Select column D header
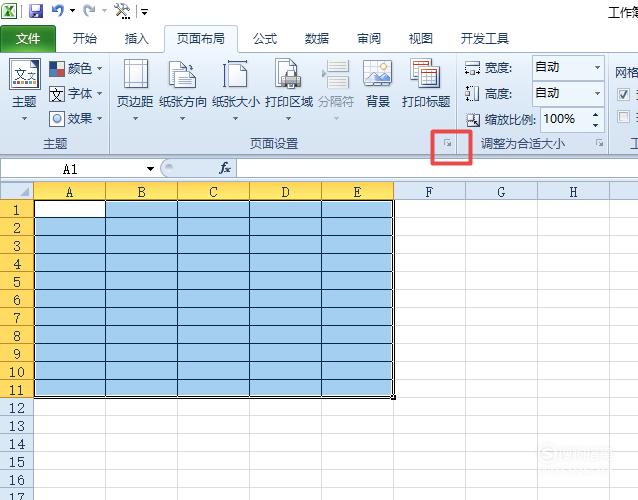Screen dimensions: 638x500 pos(286,192)
